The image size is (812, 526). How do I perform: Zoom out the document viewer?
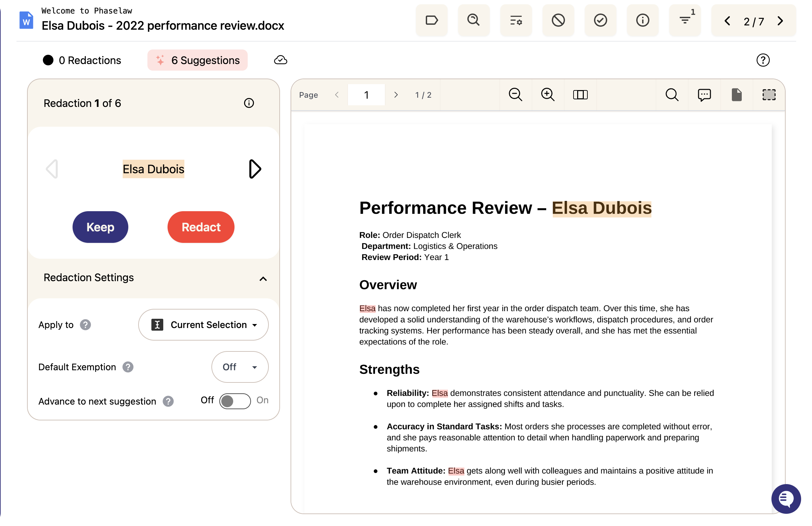pyautogui.click(x=515, y=95)
